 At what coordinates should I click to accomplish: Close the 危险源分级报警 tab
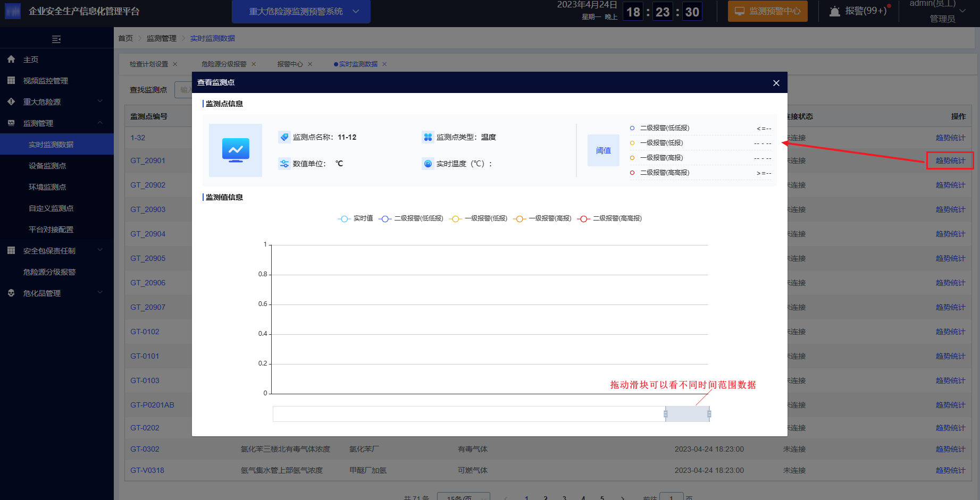click(254, 64)
